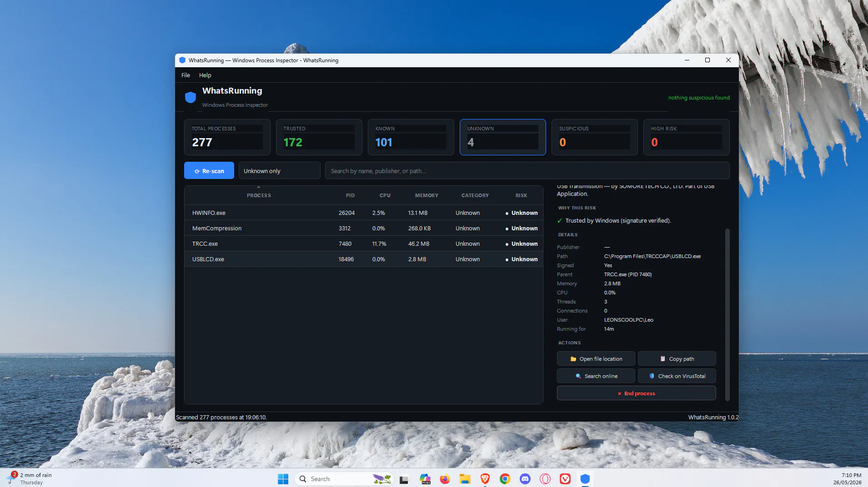Click the 268.0 KB memory value of MemCompression
Viewport: 868px width, 487px height.
pyautogui.click(x=419, y=228)
